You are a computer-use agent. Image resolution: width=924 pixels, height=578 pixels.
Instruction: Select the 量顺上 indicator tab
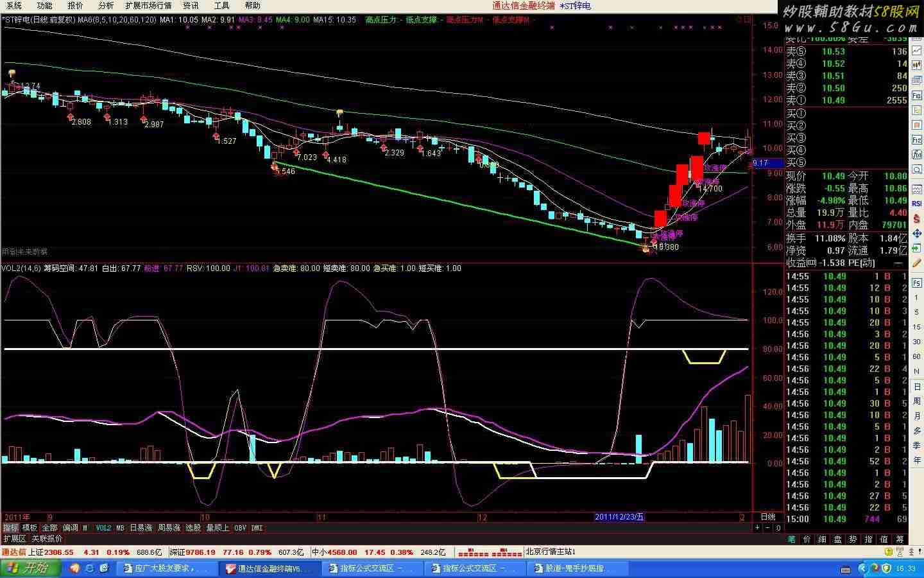click(x=218, y=528)
